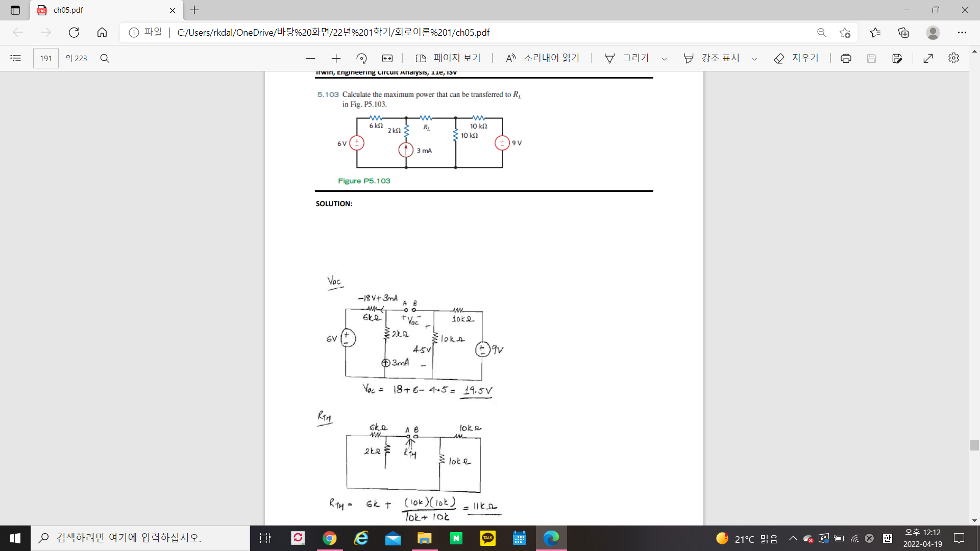Zoom in with the plus button
The width and height of the screenshot is (980, 551).
[336, 58]
